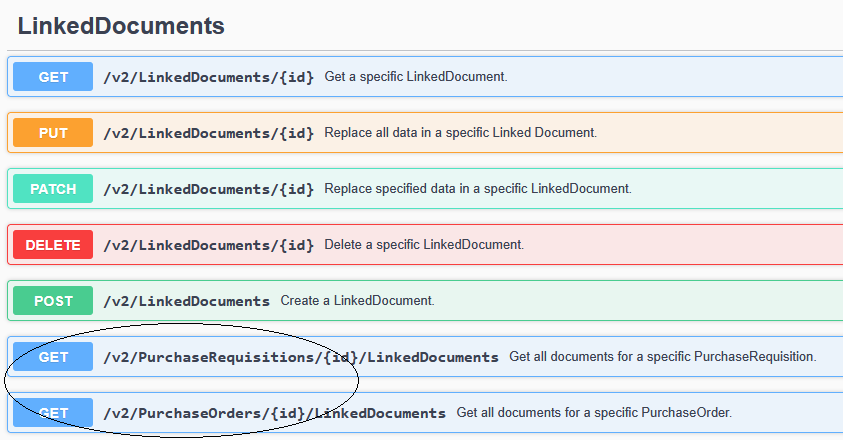843x440 pixels.
Task: Open the POST path /v2/LinkedDocuments
Action: point(186,301)
